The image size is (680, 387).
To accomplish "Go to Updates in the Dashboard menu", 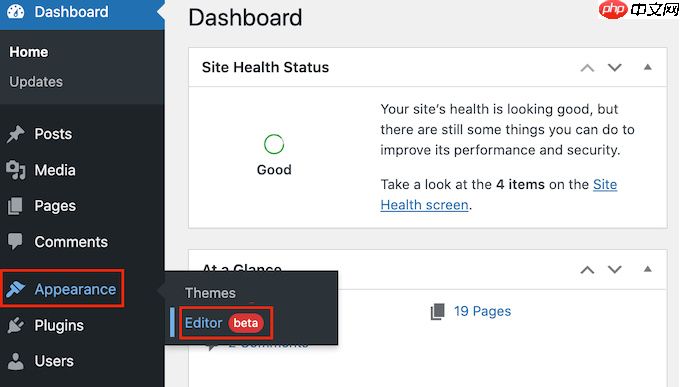I will click(36, 82).
